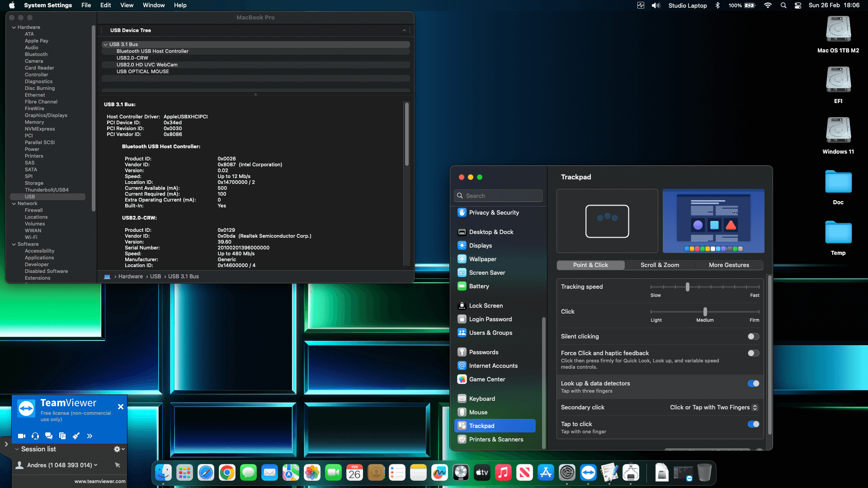Collapse the USB Device Tree header arrow
The width and height of the screenshot is (868, 488).
point(404,30)
